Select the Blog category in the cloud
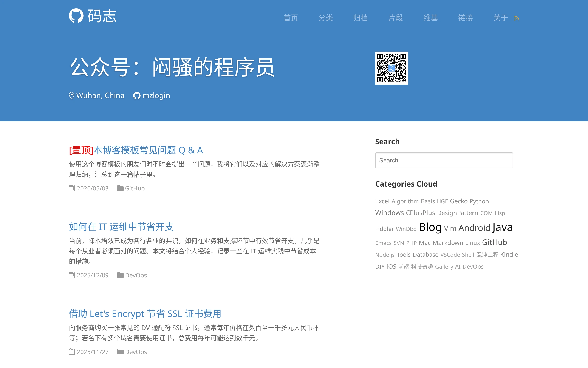This screenshot has width=588, height=368. pos(430,227)
